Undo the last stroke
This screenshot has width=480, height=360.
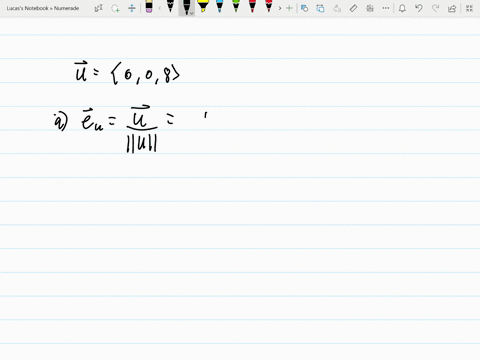tap(419, 8)
